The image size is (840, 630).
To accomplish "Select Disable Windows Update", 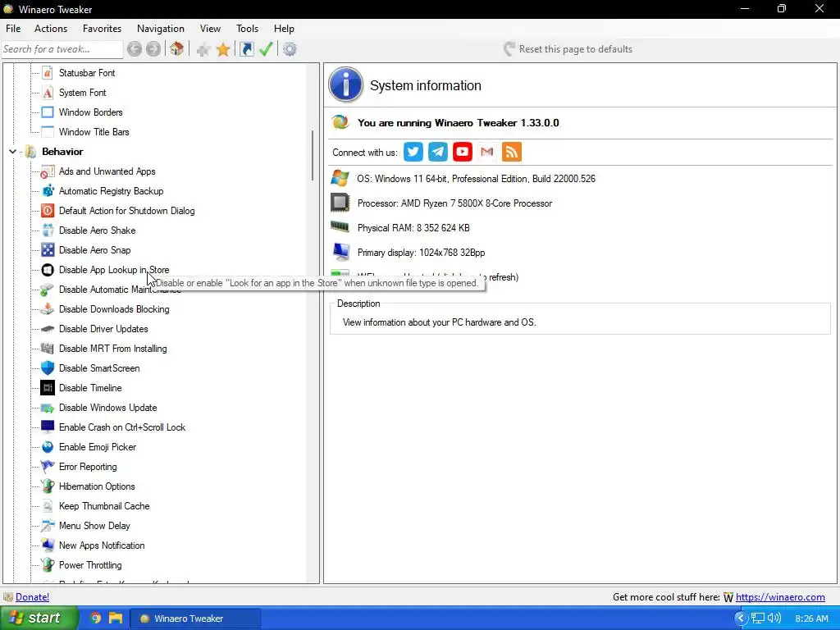I will tap(107, 408).
